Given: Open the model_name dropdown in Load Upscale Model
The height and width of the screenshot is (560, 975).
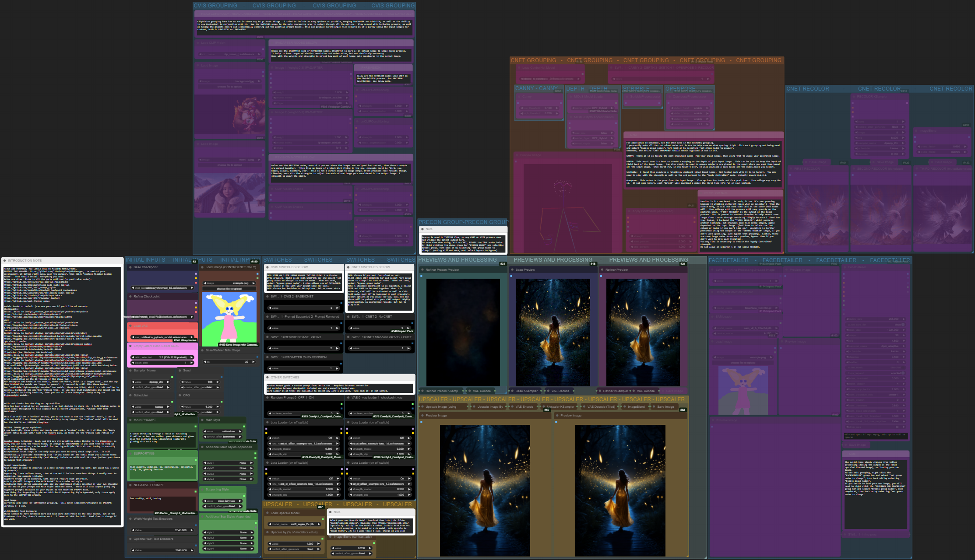Looking at the screenshot, I should [293, 524].
